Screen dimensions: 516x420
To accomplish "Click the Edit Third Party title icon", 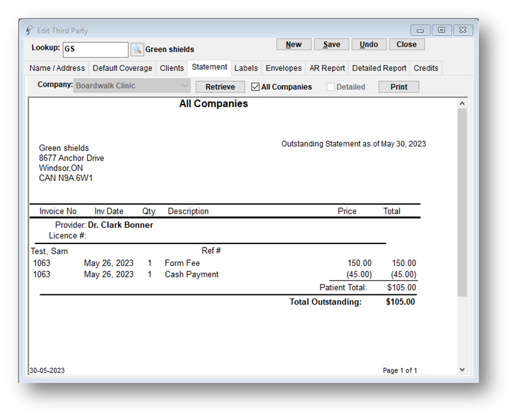I will [29, 30].
